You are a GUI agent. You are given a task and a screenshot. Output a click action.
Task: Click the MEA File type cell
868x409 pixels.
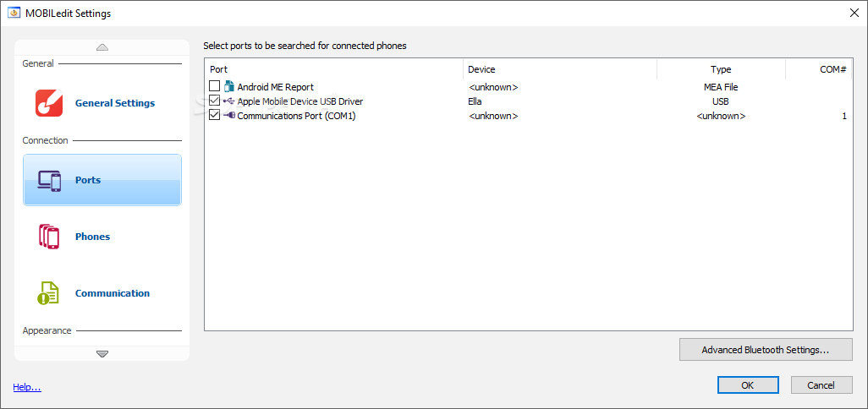click(x=721, y=87)
